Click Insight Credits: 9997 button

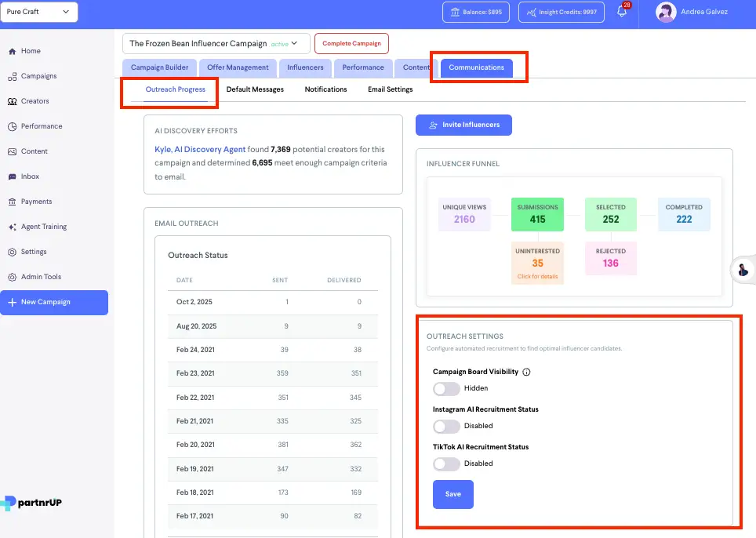pos(562,12)
